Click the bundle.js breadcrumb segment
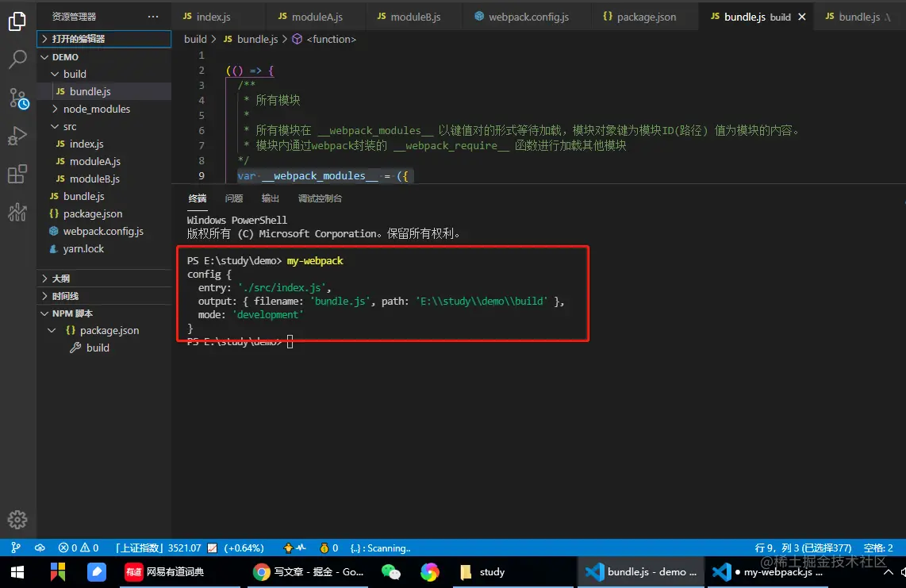This screenshot has height=588, width=906. 251,39
